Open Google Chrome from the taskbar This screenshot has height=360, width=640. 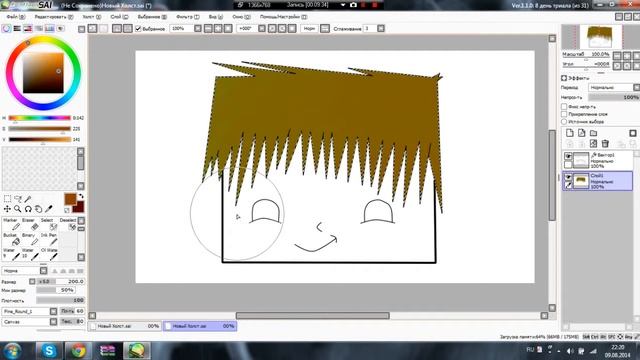pyautogui.click(x=78, y=351)
